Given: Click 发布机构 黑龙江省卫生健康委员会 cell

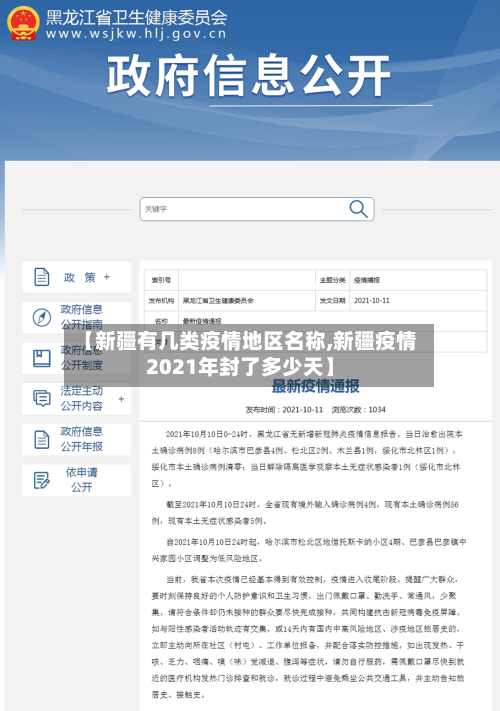Looking at the screenshot, I should [247, 300].
